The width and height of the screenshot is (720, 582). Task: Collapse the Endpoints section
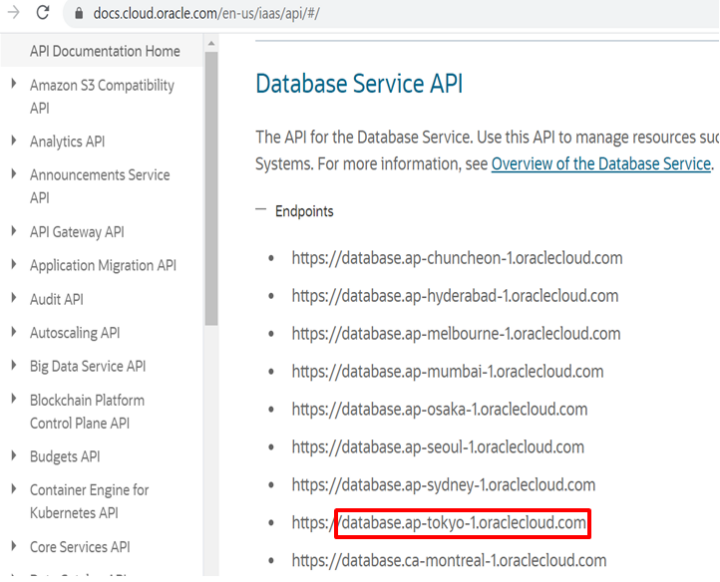coord(262,211)
